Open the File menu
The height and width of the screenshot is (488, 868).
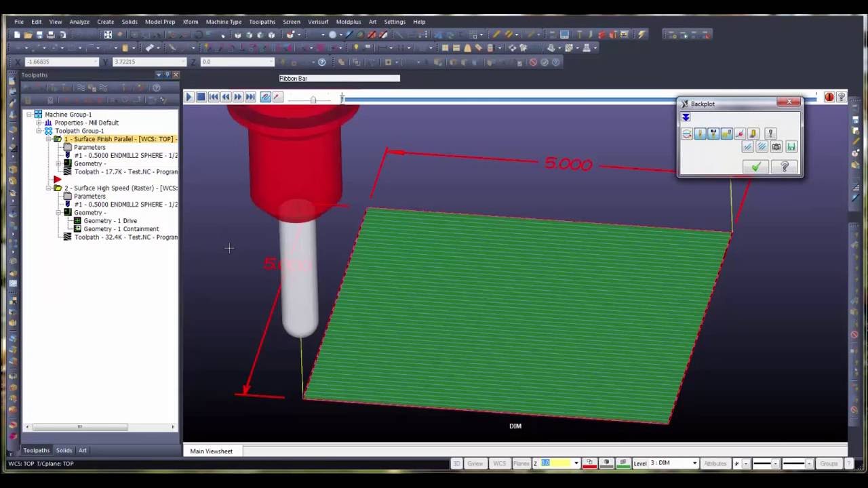coord(19,22)
